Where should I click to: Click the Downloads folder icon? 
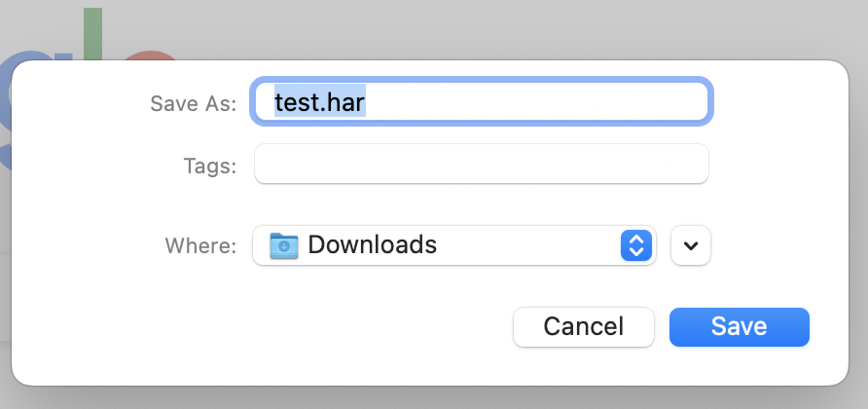283,245
